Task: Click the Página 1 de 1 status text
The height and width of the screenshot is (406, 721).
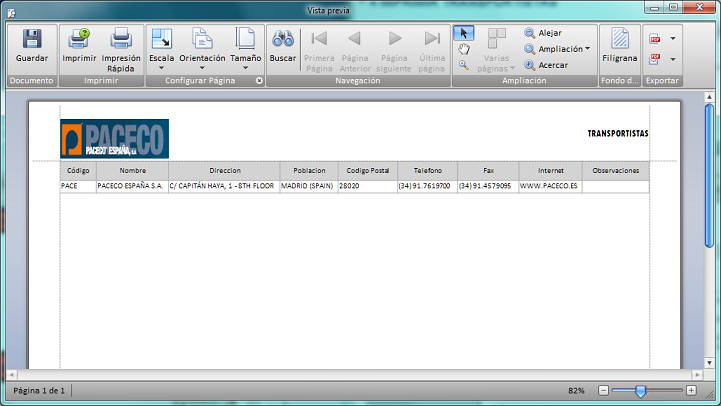Action: (39, 391)
